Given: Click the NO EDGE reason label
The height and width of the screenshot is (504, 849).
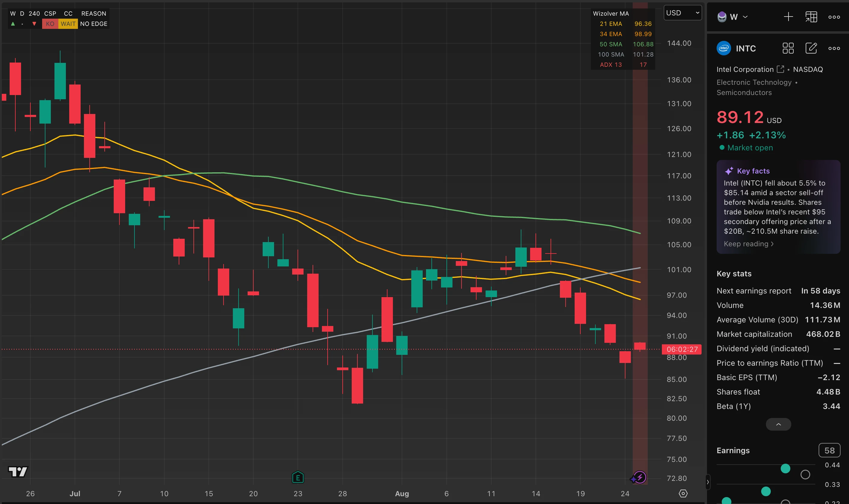Looking at the screenshot, I should (94, 24).
